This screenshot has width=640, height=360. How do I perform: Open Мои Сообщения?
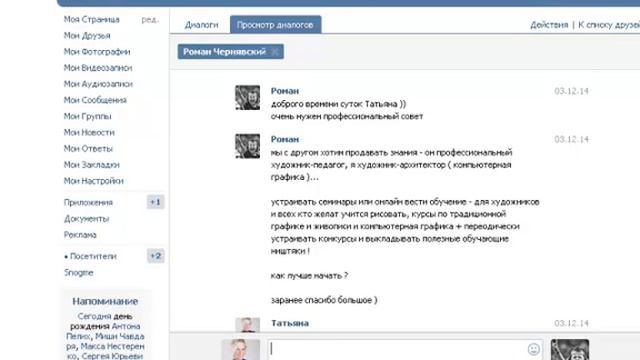click(95, 100)
